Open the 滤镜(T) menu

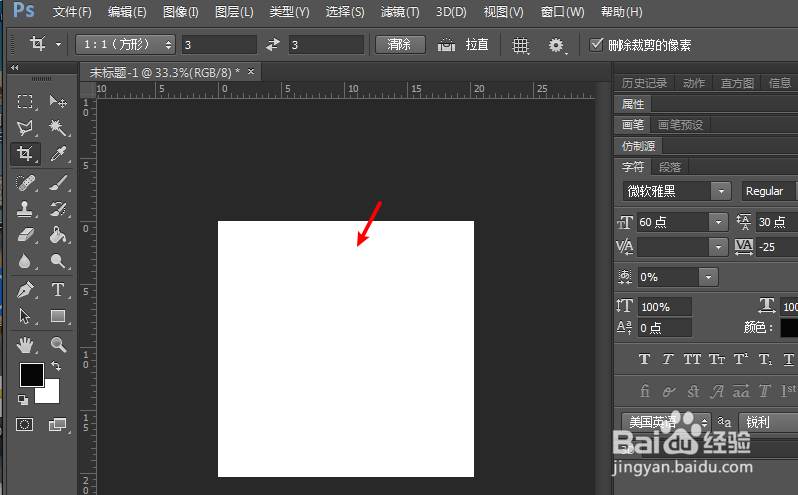click(400, 12)
